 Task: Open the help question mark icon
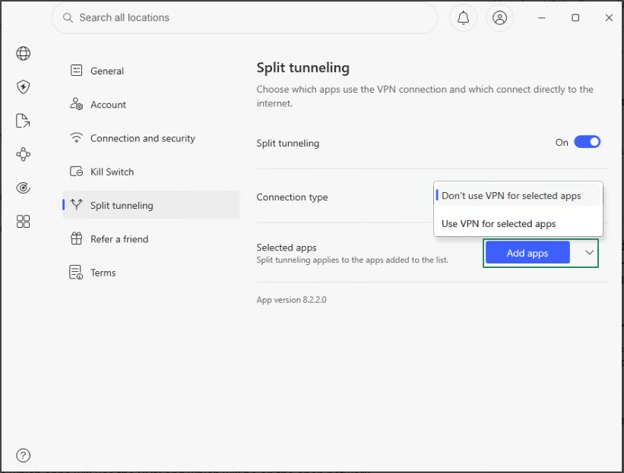point(23,455)
